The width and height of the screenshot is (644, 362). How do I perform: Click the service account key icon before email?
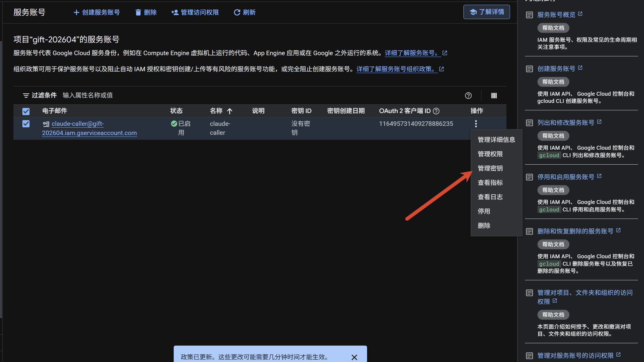[46, 124]
